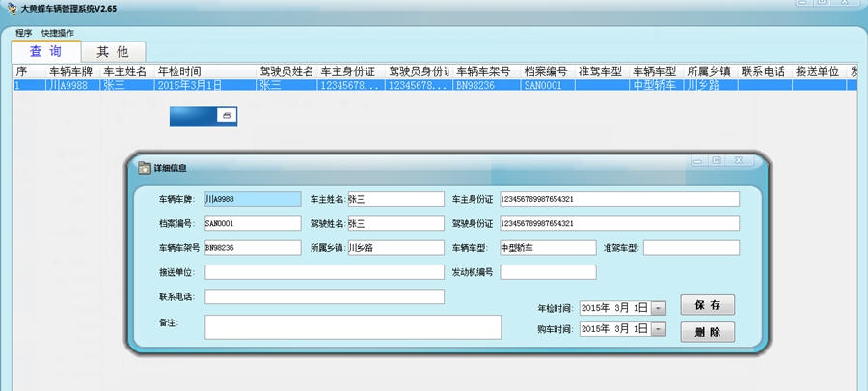868x391 pixels.
Task: Click the 驾驶身份证 input field
Action: [x=619, y=223]
